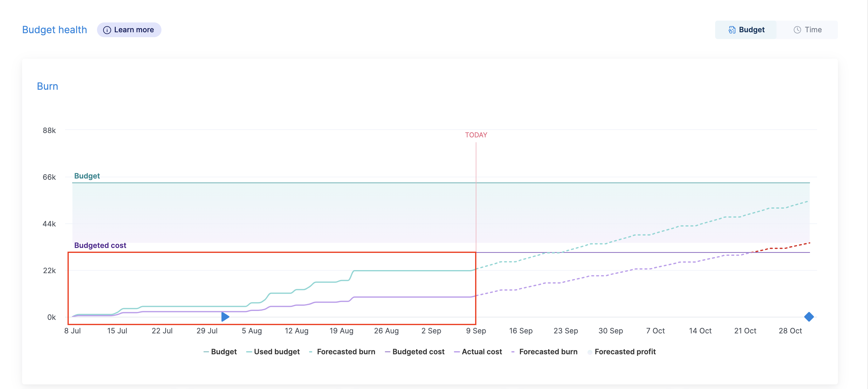Click the 30 Sep axis label
This screenshot has width=868, height=389.
tap(610, 331)
